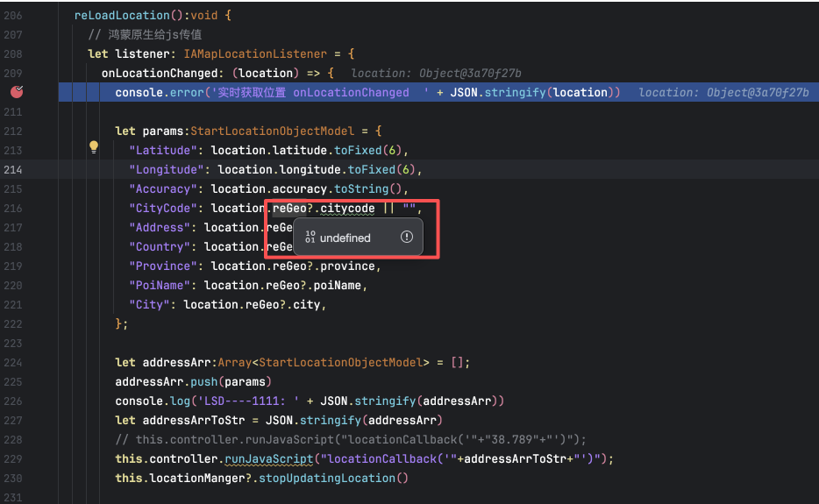The width and height of the screenshot is (819, 504).
Task: Click the binary value icon in the tooltip
Action: coord(310,238)
